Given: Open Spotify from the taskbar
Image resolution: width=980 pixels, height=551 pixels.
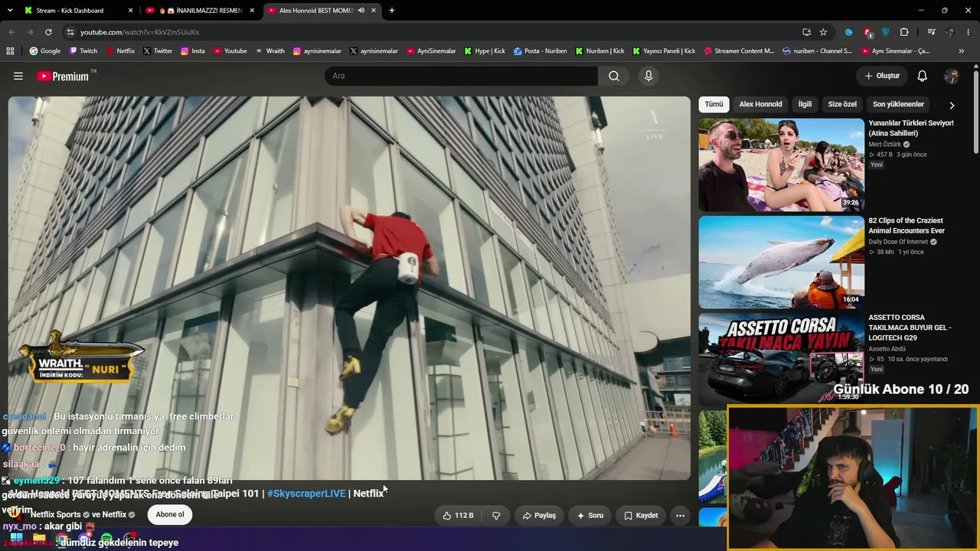Looking at the screenshot, I should pos(106,539).
